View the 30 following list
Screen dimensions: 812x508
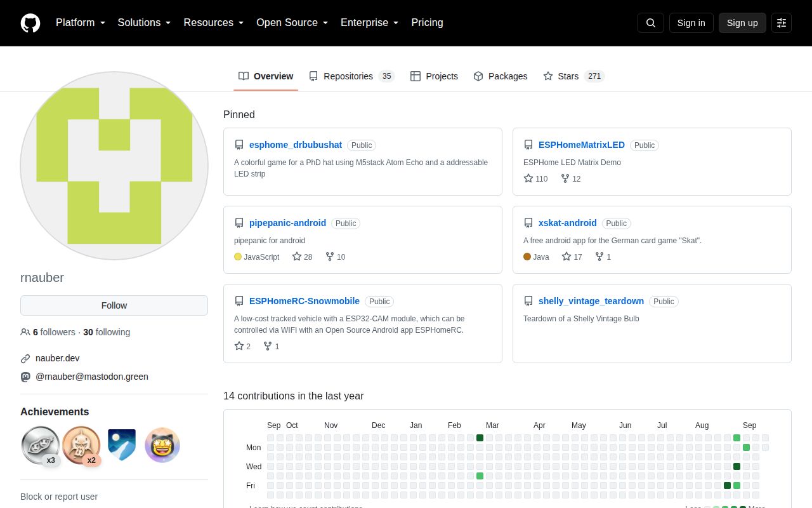click(107, 332)
